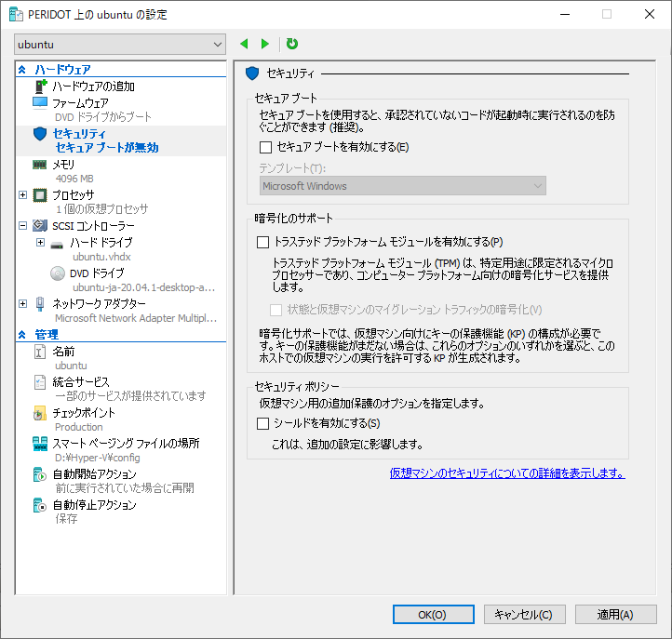Select メモリ in the settings tree
Screen dimensions: 672x639
tap(63, 165)
